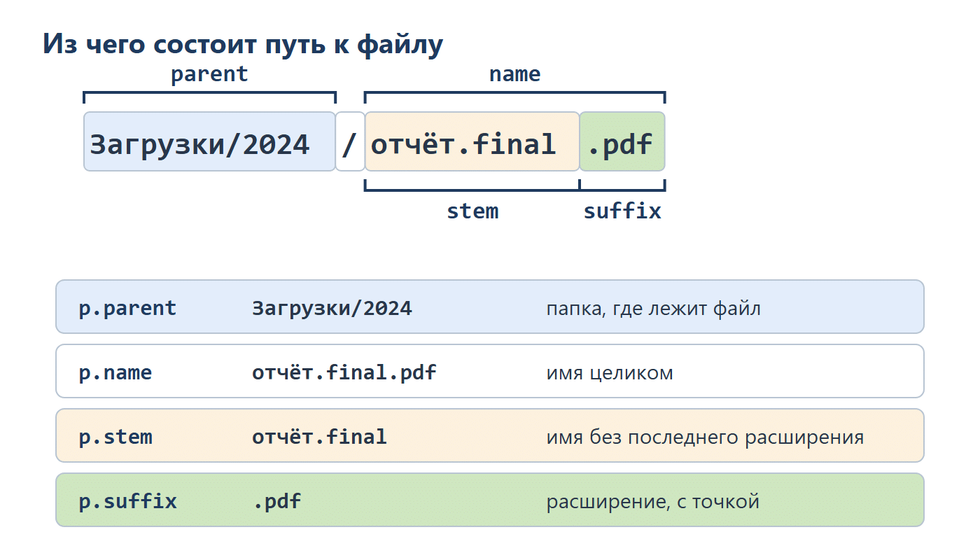Click 'p.name' in the white row
980x560 pixels.
tap(115, 372)
